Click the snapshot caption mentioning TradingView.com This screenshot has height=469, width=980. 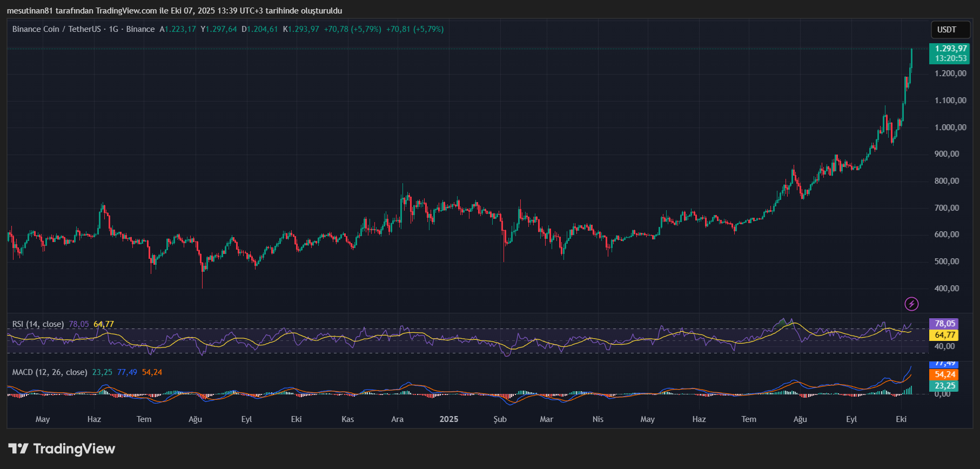pos(174,11)
